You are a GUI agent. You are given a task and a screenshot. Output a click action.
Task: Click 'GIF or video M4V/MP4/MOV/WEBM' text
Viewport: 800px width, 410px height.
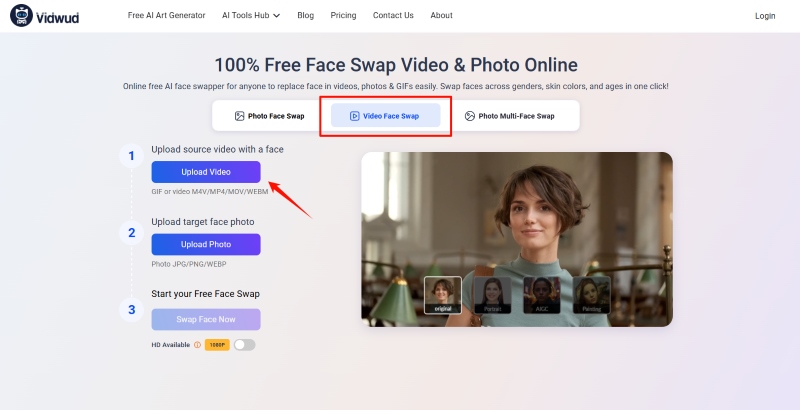point(210,192)
